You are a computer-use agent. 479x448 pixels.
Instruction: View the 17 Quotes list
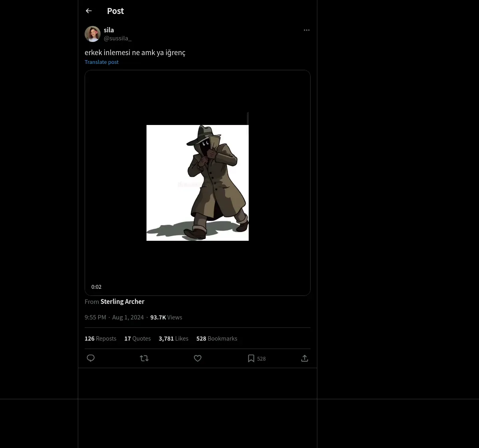[137, 339]
